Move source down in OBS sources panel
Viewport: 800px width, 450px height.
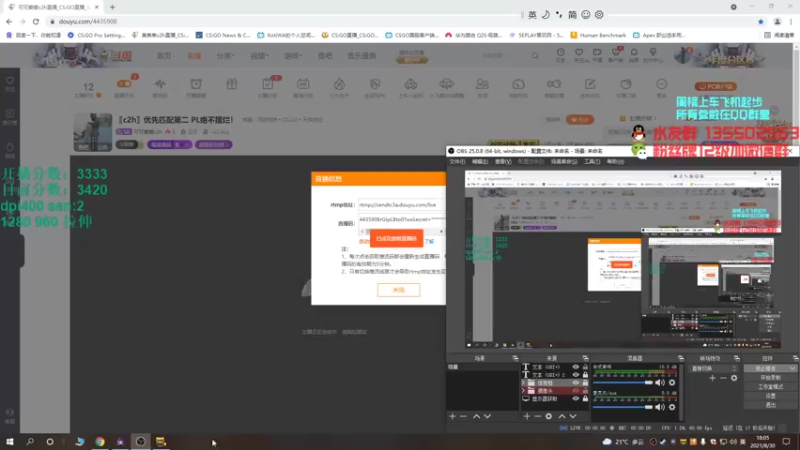573,416
